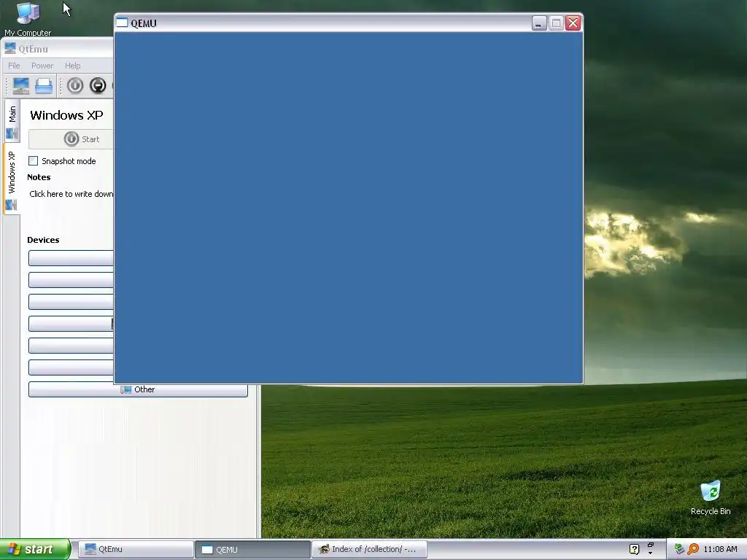Click the orange magnifier tray icon

[x=693, y=549]
